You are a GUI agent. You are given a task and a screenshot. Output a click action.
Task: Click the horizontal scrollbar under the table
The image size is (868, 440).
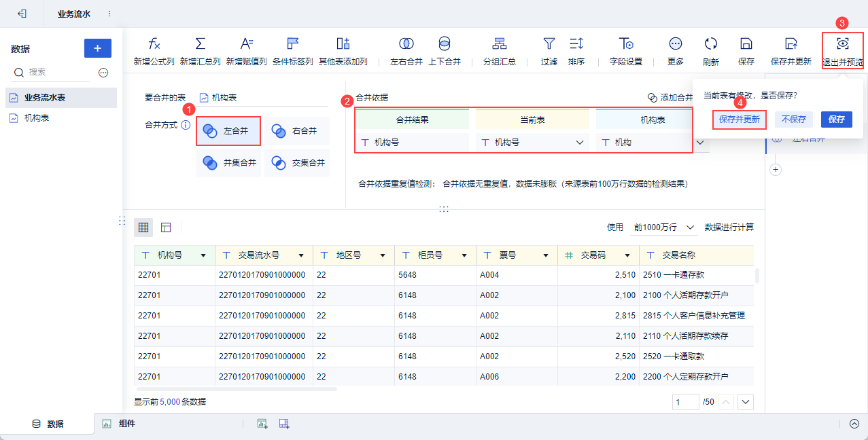pos(235,389)
